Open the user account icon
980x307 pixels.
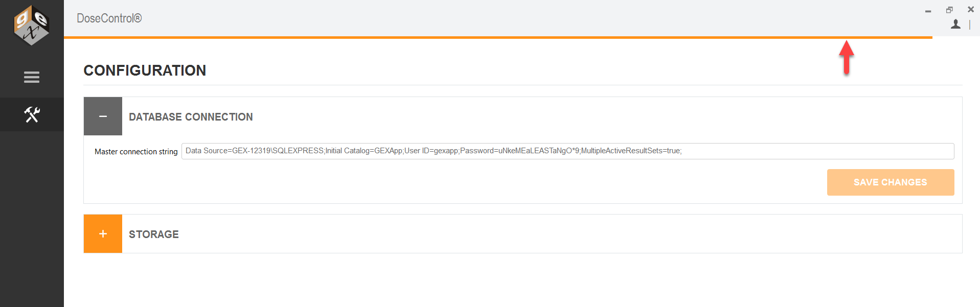[x=955, y=24]
